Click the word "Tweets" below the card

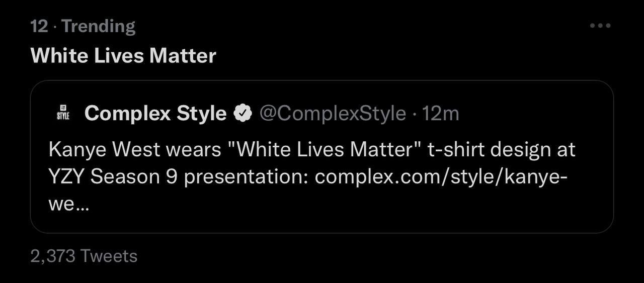pyautogui.click(x=109, y=256)
